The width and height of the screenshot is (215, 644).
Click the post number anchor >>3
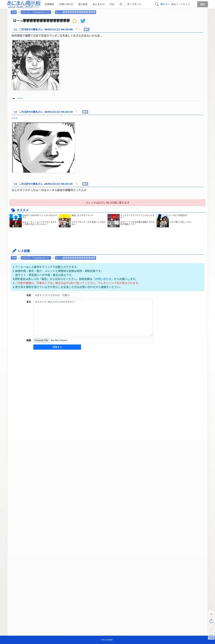coord(15,184)
